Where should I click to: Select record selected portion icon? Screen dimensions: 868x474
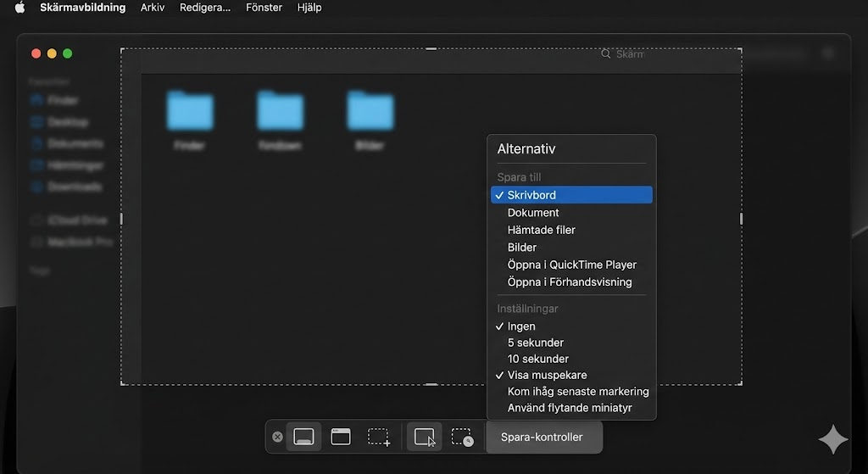(462, 437)
